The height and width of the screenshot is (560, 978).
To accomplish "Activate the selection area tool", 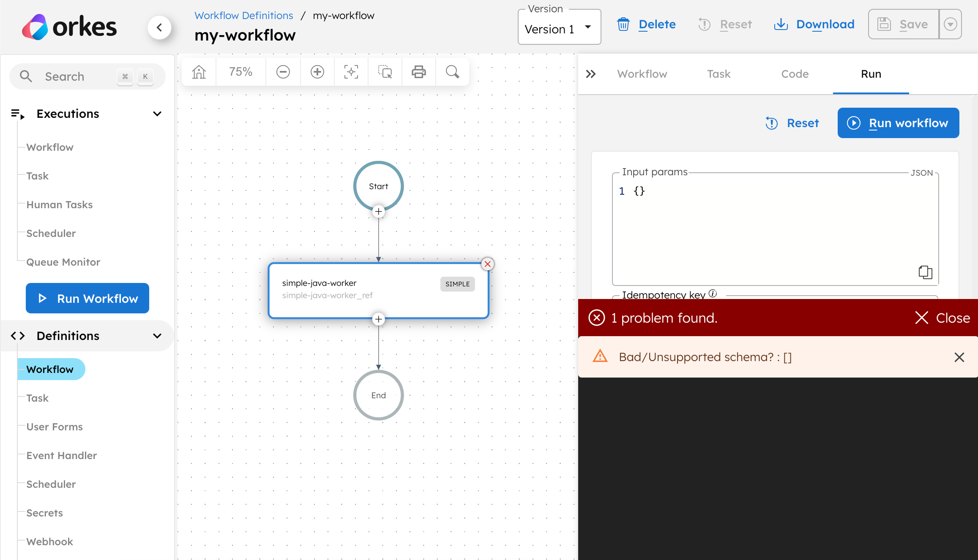I will 385,72.
